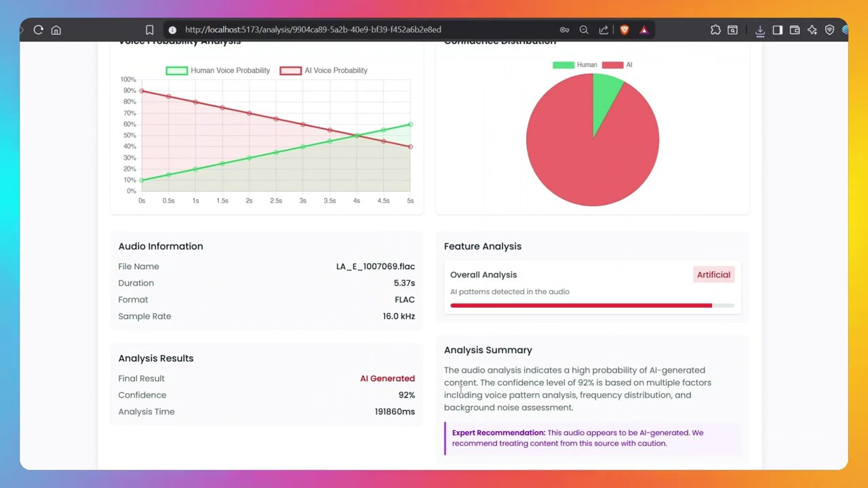This screenshot has height=488, width=868.
Task: Open Leo AI sparkle icon
Action: 812,30
